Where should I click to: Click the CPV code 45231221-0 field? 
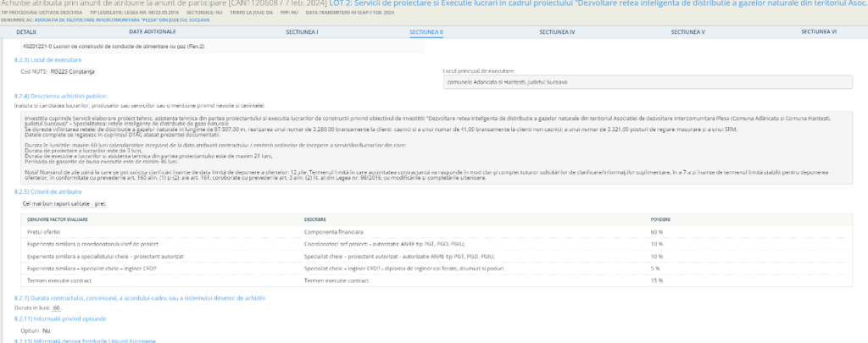(x=221, y=47)
